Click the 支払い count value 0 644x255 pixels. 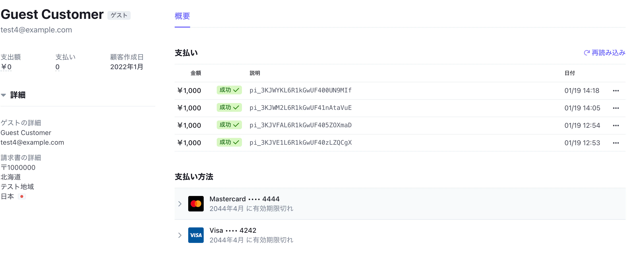pos(57,67)
